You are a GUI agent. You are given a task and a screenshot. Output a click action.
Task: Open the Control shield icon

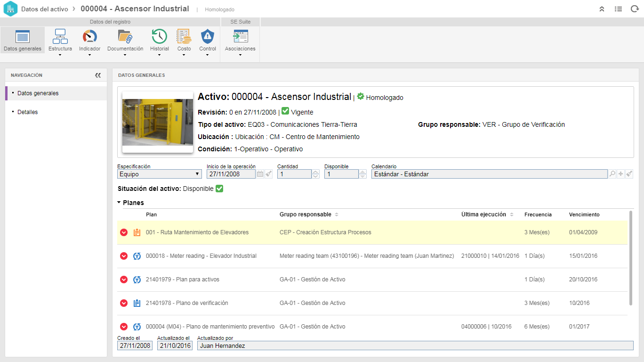click(208, 37)
